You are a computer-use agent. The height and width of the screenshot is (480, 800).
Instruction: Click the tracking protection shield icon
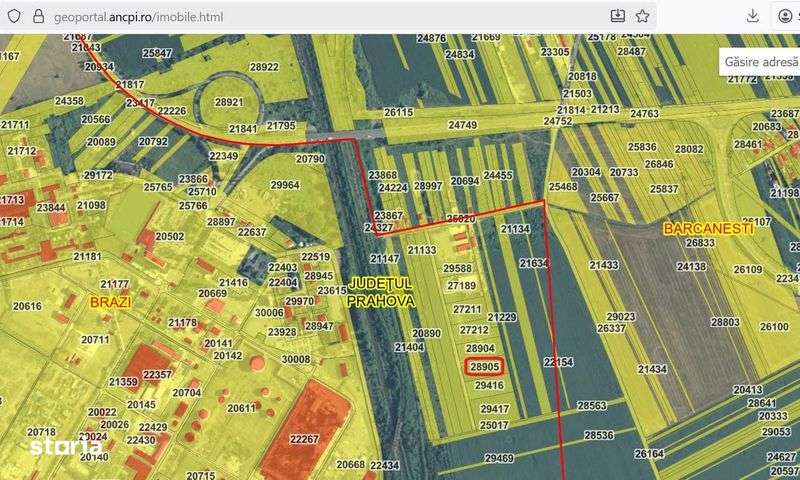tap(14, 16)
